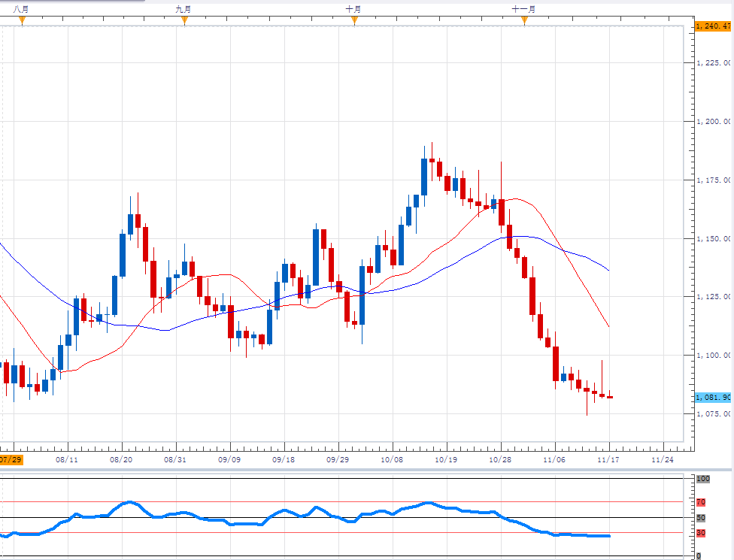This screenshot has height=560, width=734.
Task: Click the highlighted 07/29 date label
Action: [x=11, y=459]
